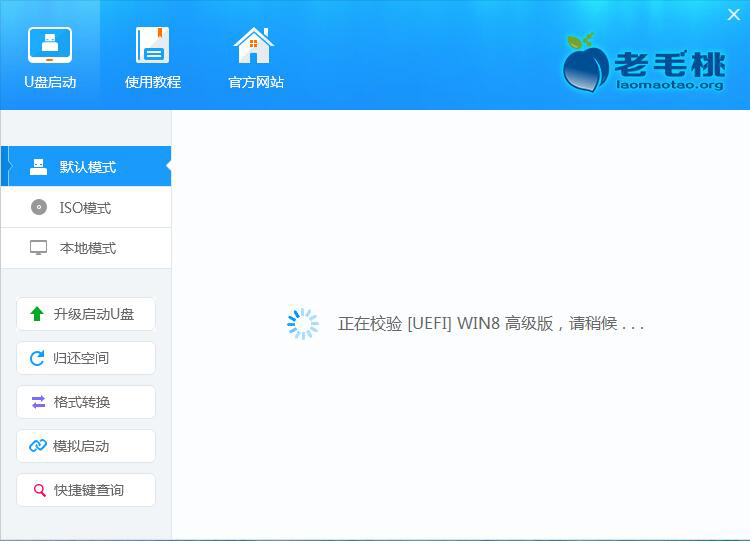750x541 pixels.
Task: Click the purple swap arrows icon on 格式转换
Action: click(38, 402)
